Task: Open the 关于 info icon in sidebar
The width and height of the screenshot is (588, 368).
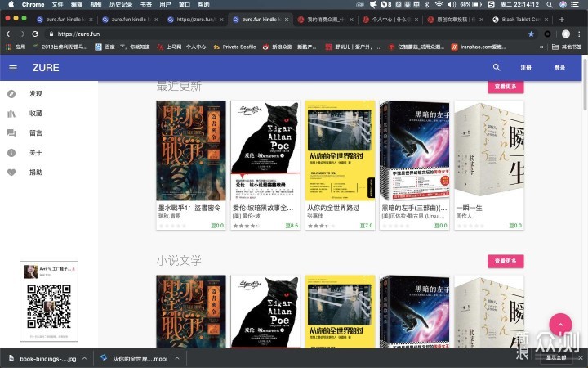Action: [x=11, y=153]
